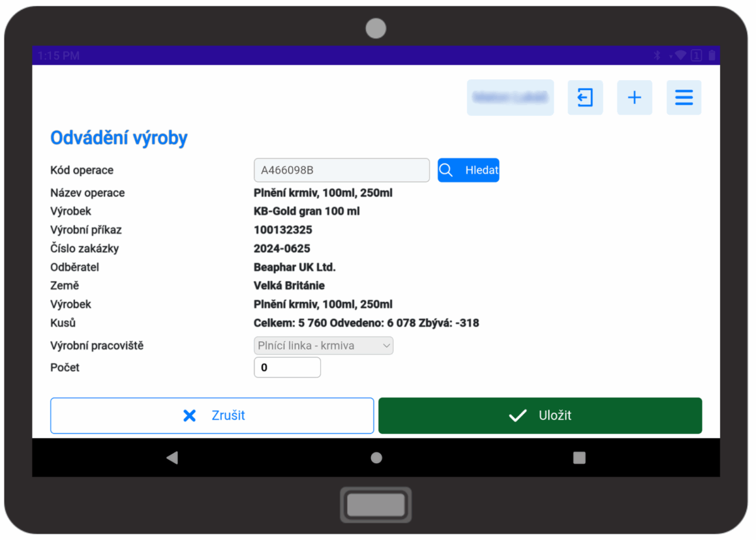Save with the green Uložit button
Screen dimensions: 756x540
540,416
